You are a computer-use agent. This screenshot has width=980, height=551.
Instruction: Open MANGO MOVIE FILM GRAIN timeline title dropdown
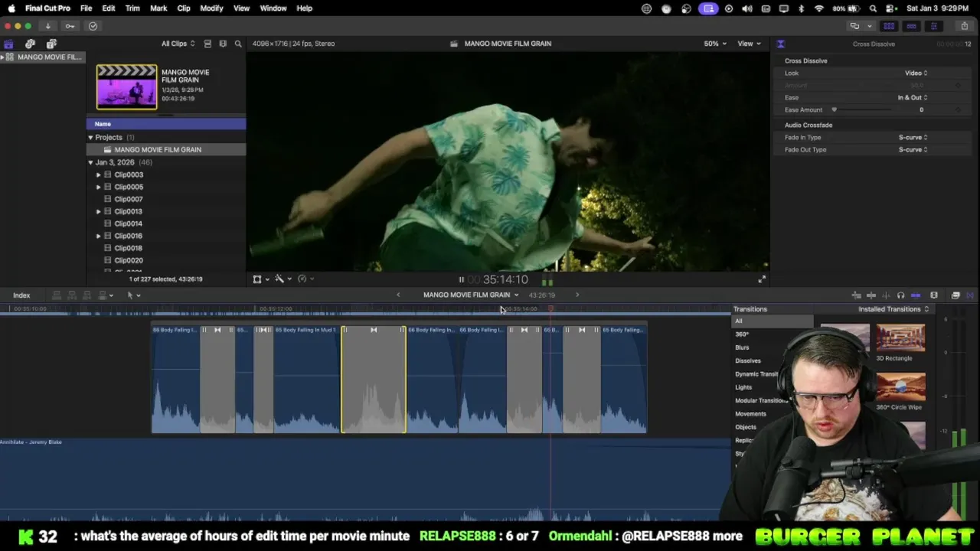click(471, 295)
